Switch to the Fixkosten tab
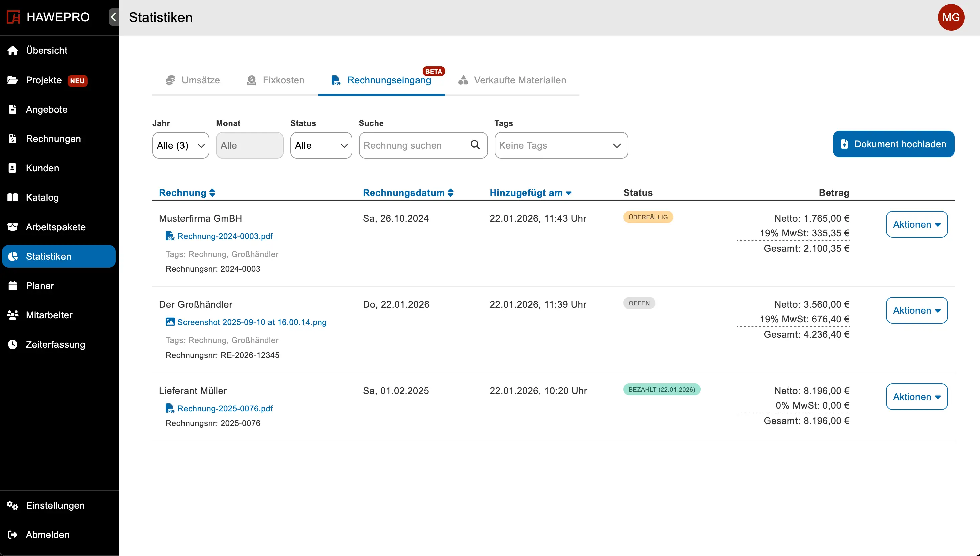Image resolution: width=980 pixels, height=556 pixels. 276,80
